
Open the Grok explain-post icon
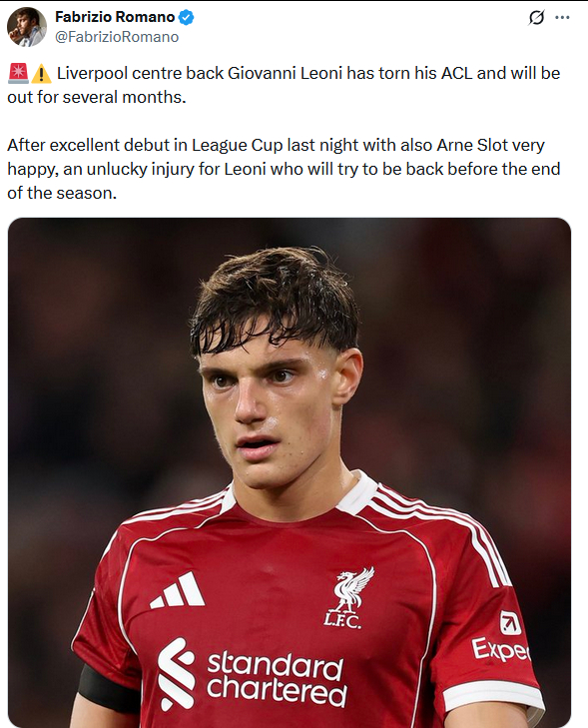[x=536, y=18]
